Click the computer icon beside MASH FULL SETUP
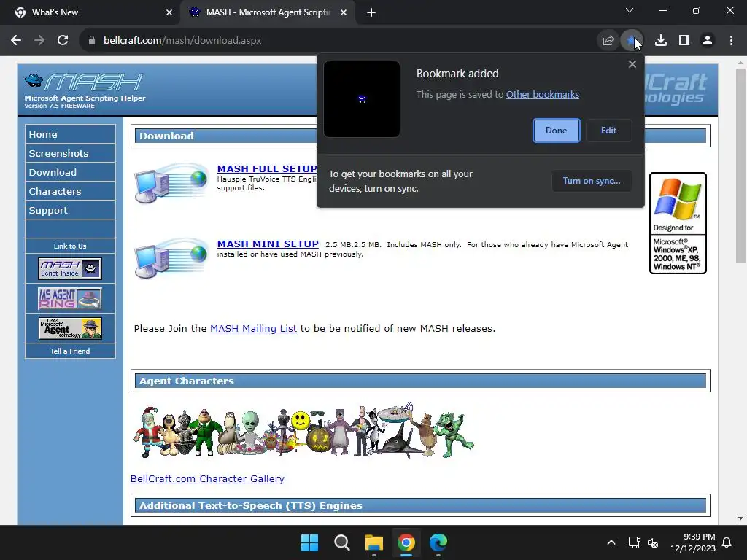 pyautogui.click(x=171, y=183)
